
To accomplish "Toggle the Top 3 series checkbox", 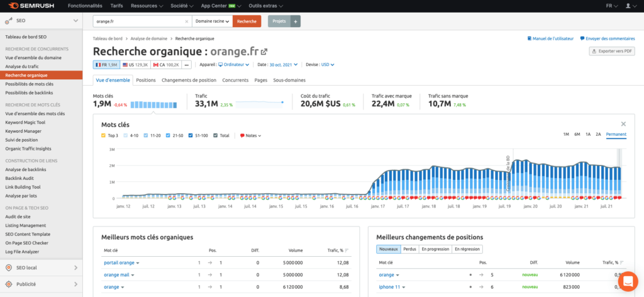I will tap(104, 135).
